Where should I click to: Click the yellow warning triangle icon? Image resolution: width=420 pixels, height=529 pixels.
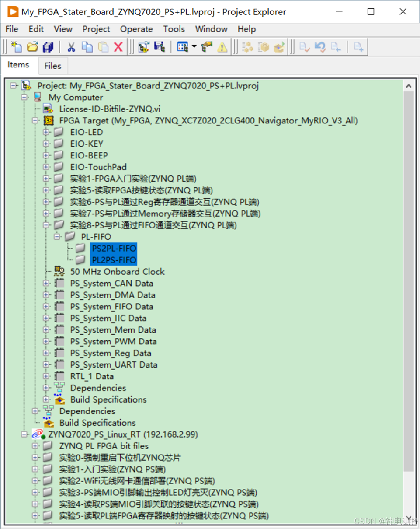coord(222,47)
